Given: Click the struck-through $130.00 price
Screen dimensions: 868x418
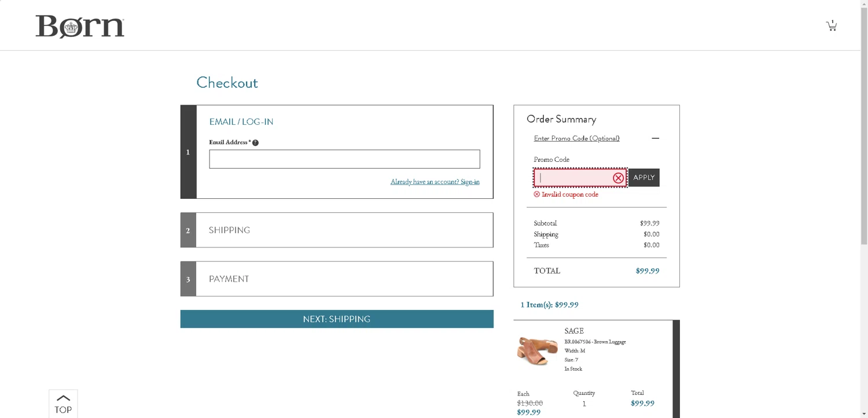Looking at the screenshot, I should 530,403.
